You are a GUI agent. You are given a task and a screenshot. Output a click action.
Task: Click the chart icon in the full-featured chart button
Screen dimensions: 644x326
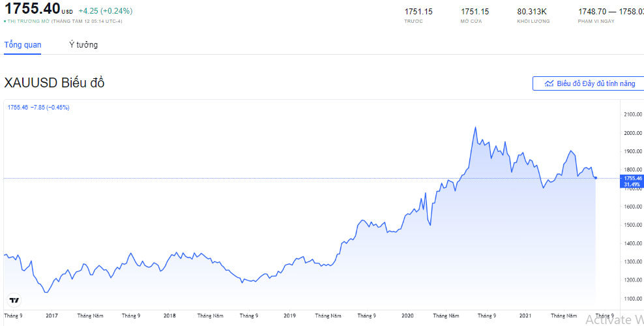coord(549,83)
